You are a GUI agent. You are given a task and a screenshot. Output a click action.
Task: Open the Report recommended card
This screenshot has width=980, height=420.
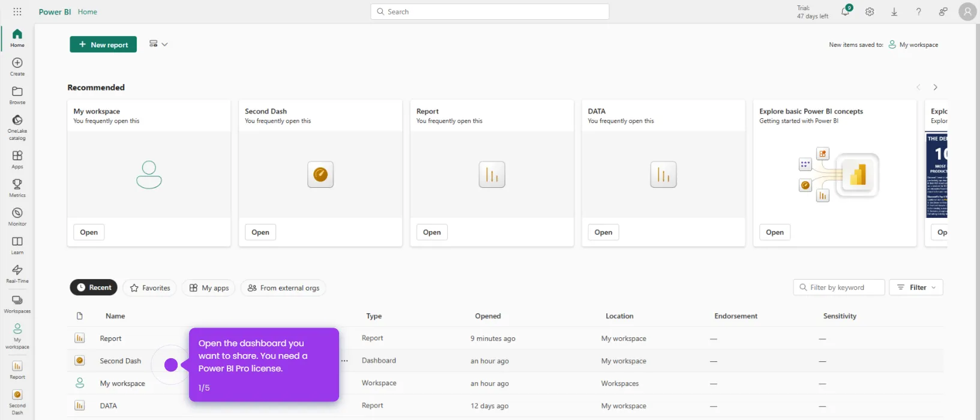[432, 232]
